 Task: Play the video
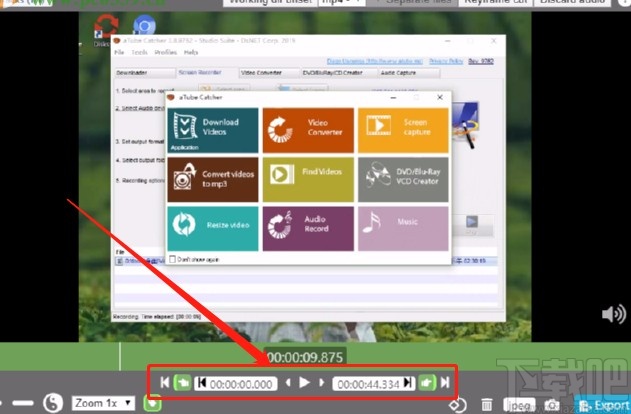304,382
